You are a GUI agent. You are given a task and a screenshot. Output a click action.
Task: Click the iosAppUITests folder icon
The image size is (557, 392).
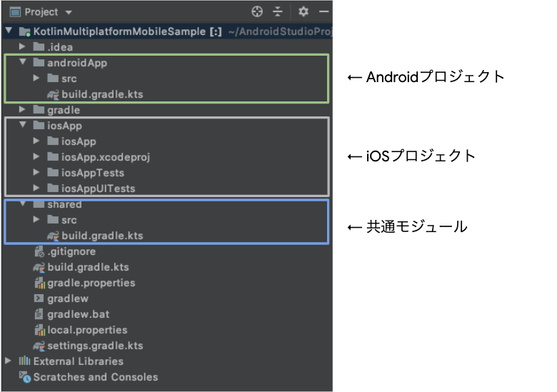[53, 189]
